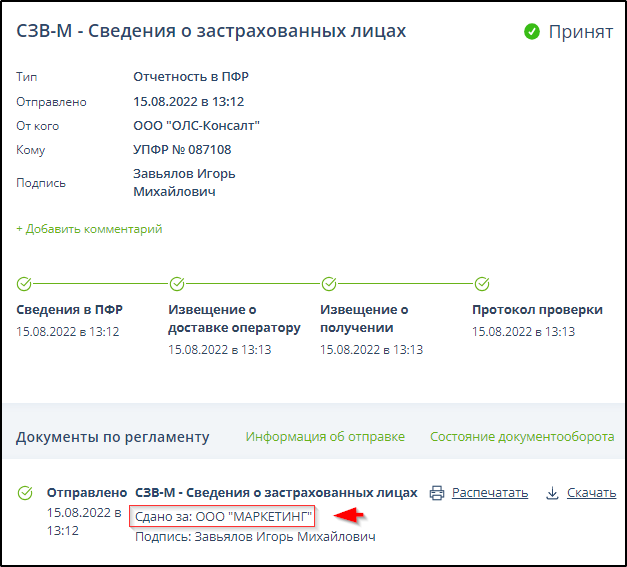This screenshot has width=627, height=567.
Task: Open the Состояние документооборота tab
Action: pos(522,437)
